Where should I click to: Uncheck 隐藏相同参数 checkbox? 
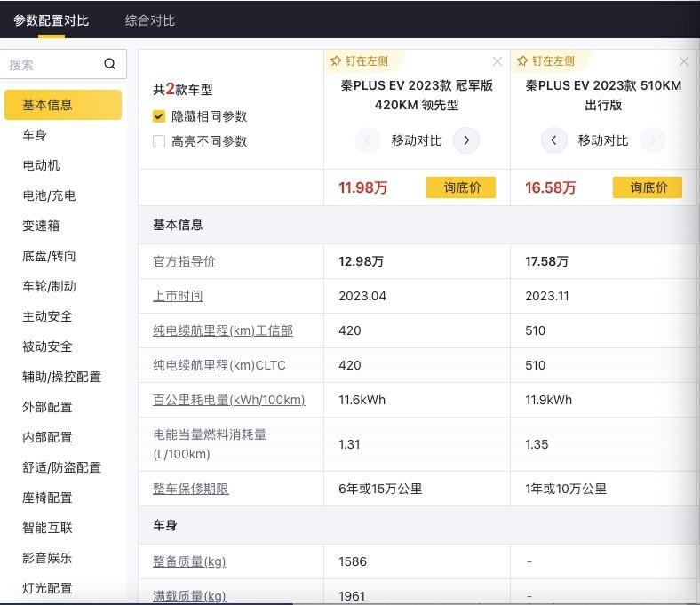click(x=159, y=116)
